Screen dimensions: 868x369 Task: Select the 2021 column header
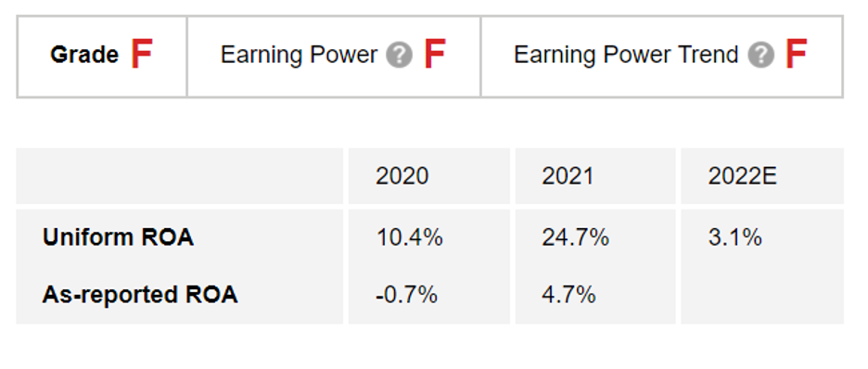coord(595,176)
